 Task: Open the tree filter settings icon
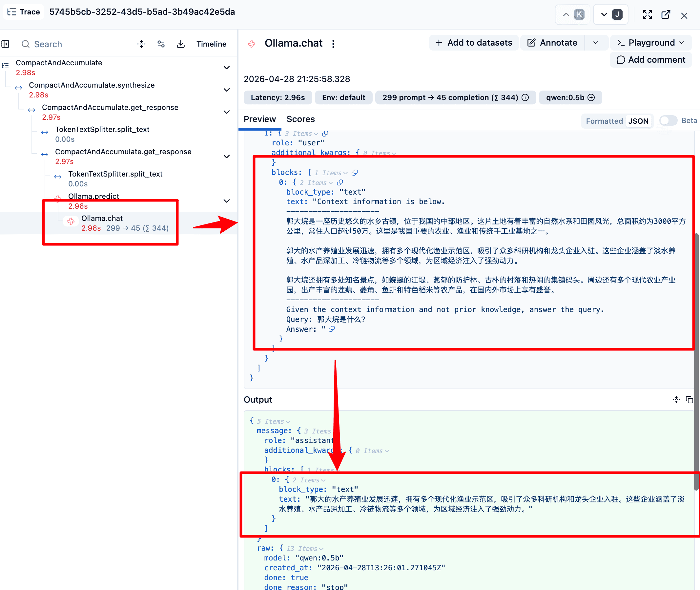coord(161,44)
